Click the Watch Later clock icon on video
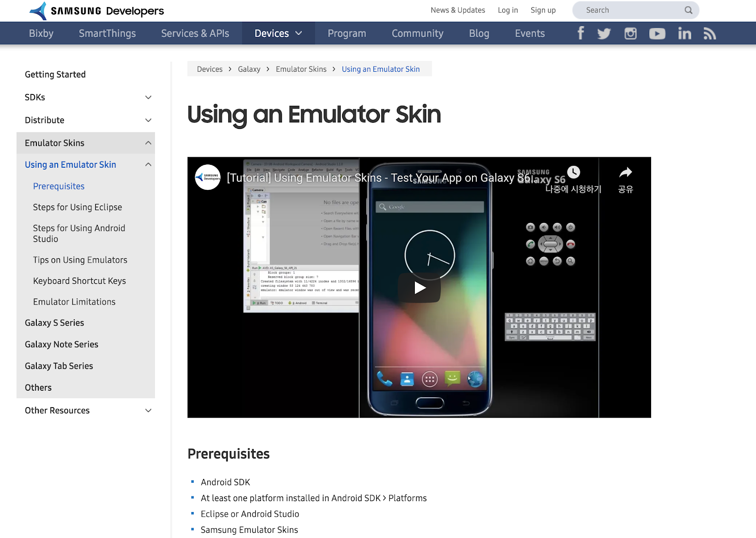The width and height of the screenshot is (756, 538). pos(573,172)
